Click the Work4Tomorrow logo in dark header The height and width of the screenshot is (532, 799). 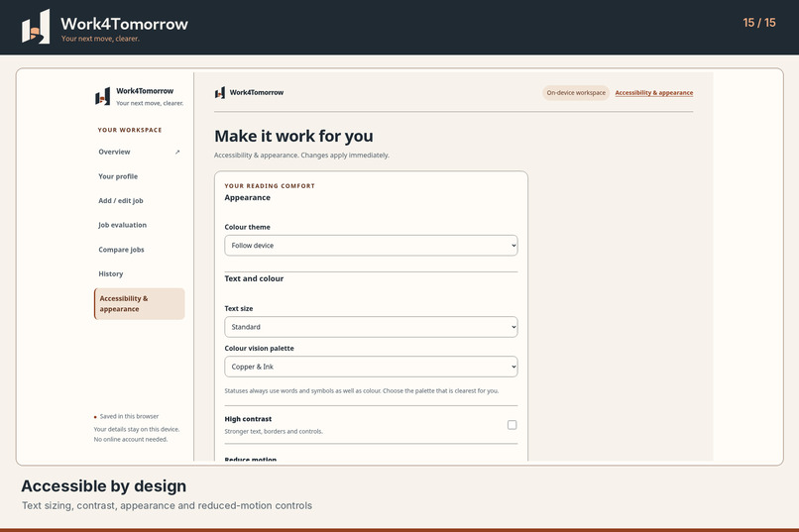(36, 27)
